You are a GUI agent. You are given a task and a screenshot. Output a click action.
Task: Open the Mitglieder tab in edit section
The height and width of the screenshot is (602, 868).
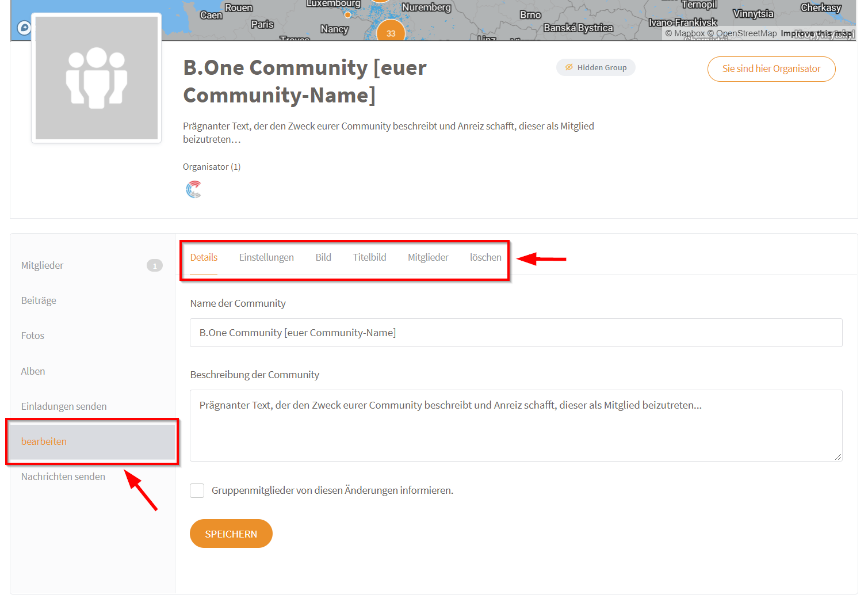[x=428, y=257]
